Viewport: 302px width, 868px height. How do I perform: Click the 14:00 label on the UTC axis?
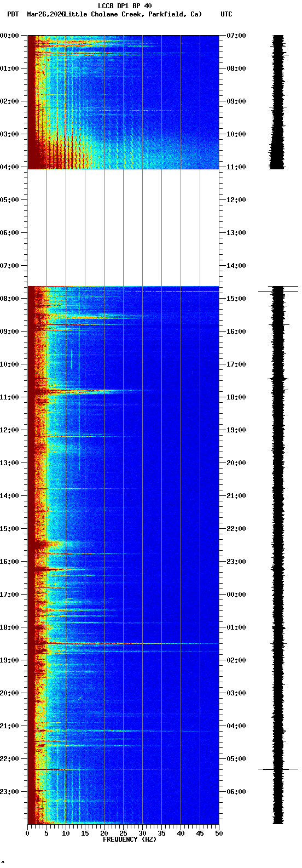click(236, 266)
